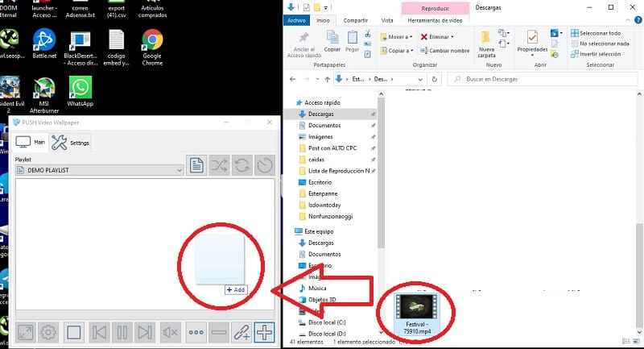
Task: Expand the address bar history dropdown
Action: coord(419,79)
